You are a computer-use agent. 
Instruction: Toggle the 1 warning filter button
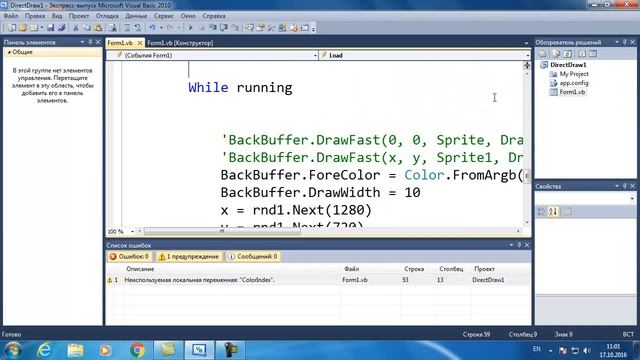(189, 256)
